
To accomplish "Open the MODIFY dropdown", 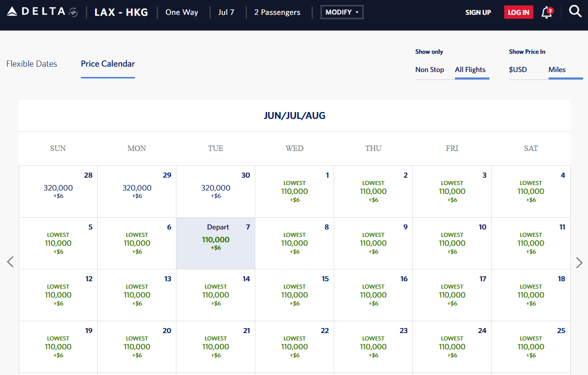I will (342, 12).
